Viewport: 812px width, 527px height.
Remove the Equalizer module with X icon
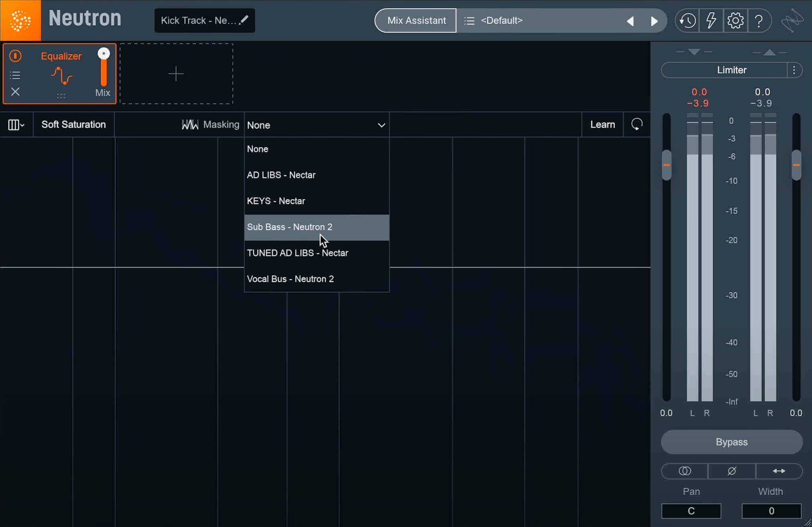coord(15,92)
